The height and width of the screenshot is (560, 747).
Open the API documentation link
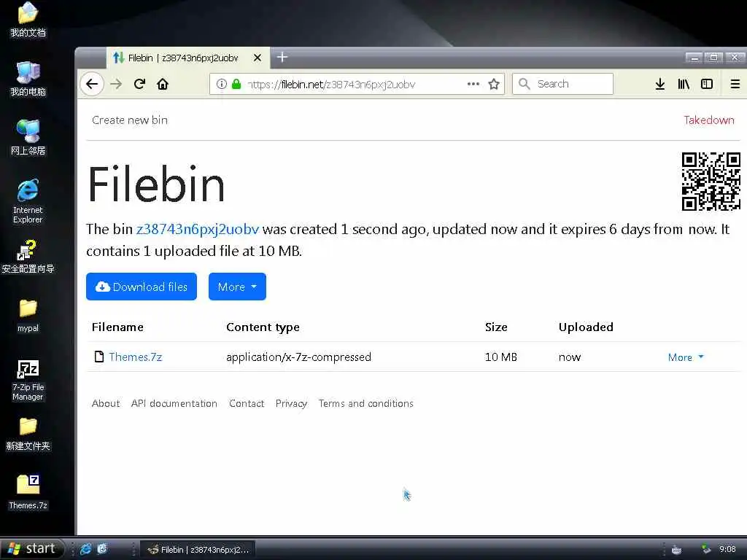[x=174, y=403]
